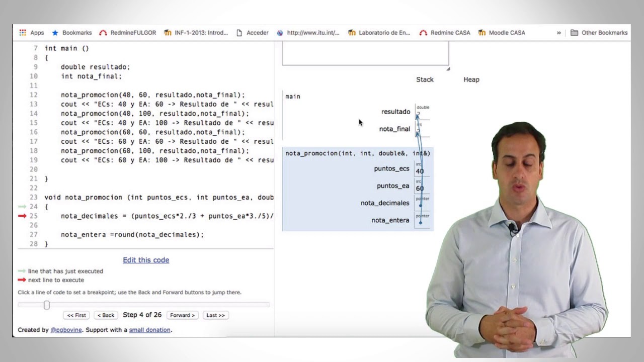Click line 7 int main () header

[x=67, y=48]
